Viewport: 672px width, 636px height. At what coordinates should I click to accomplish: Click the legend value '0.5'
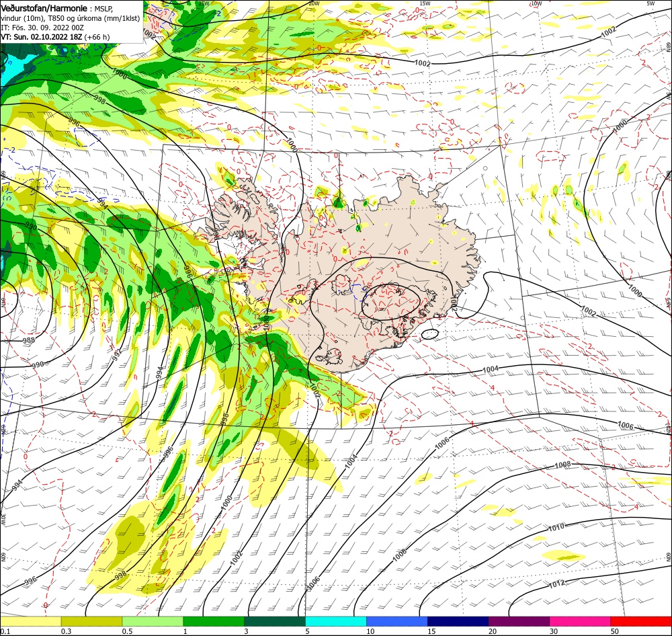127,631
